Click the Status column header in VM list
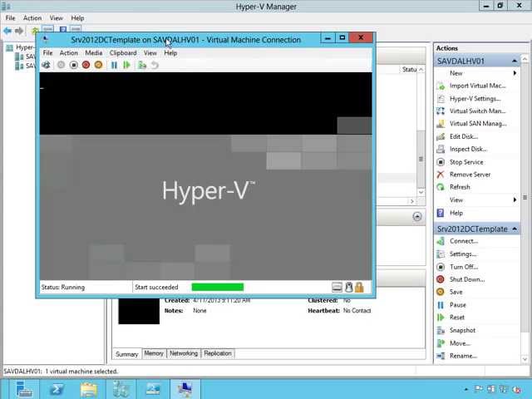Screen dimensions: 532x399 click(x=409, y=69)
